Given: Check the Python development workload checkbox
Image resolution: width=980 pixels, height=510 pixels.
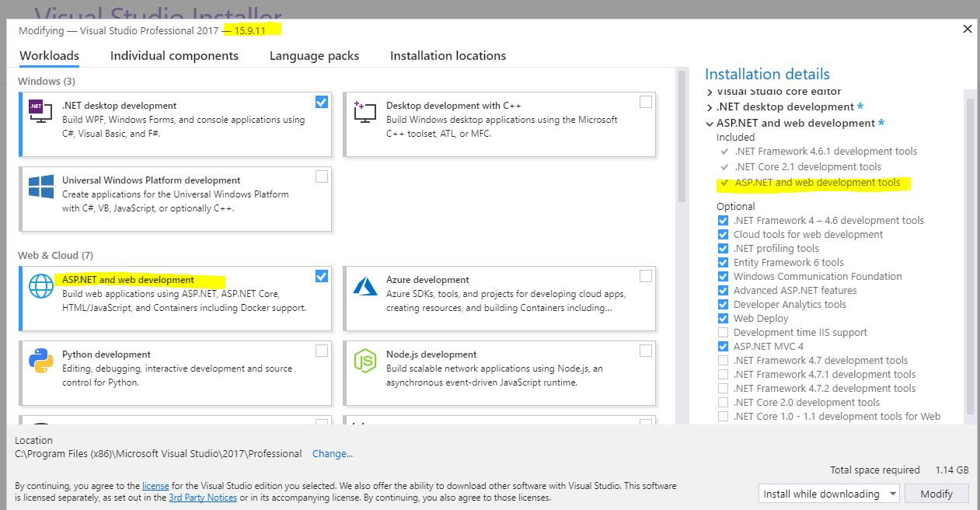Looking at the screenshot, I should tap(322, 351).
